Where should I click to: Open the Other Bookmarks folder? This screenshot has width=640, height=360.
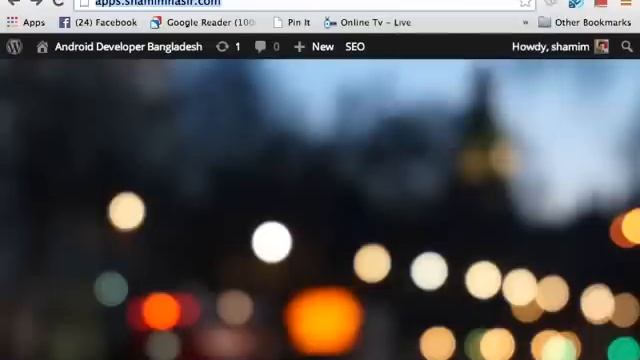[584, 22]
